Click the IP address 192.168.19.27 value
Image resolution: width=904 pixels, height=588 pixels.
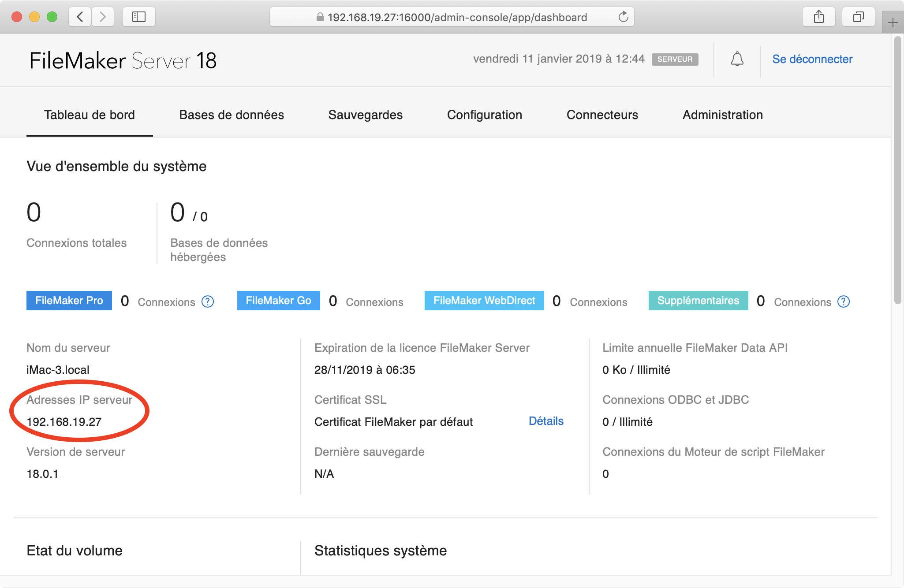click(x=64, y=422)
